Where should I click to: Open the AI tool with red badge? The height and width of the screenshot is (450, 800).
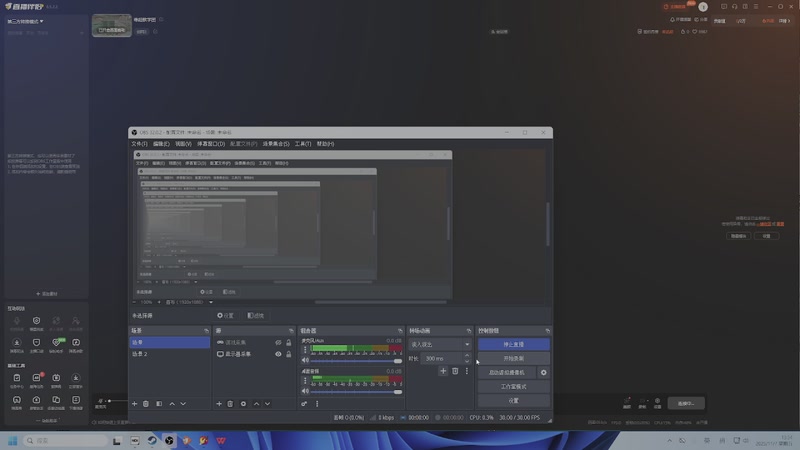point(37,380)
